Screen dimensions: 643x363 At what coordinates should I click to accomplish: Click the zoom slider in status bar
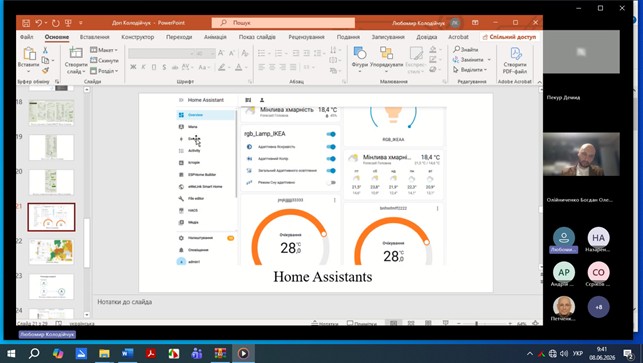click(484, 324)
